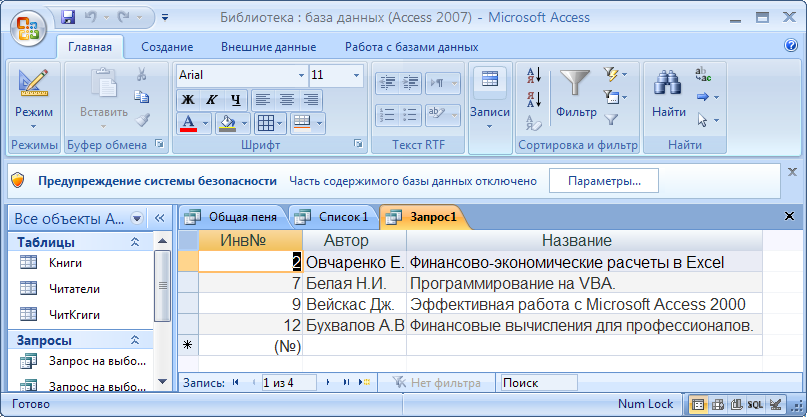Open the go to arrow menu
This screenshot has height=417, width=807.
(x=707, y=97)
